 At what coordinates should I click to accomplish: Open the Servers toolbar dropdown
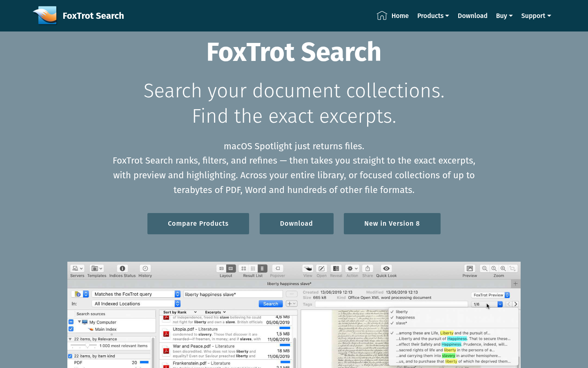coord(77,269)
